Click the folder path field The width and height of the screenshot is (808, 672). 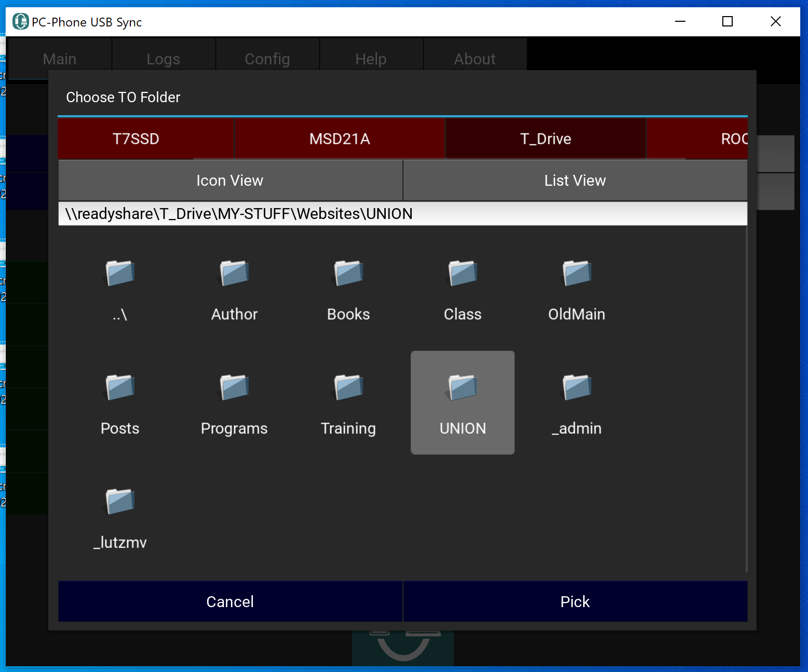point(403,214)
